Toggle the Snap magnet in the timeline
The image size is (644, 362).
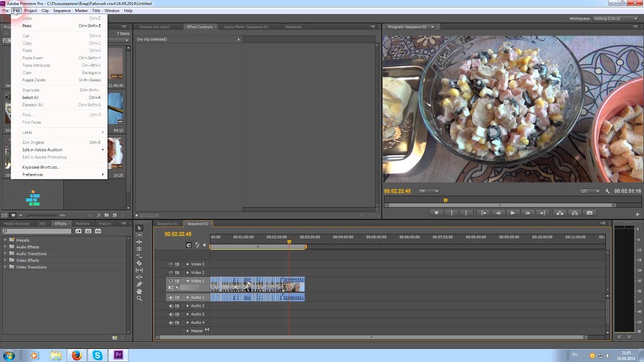coord(189,245)
